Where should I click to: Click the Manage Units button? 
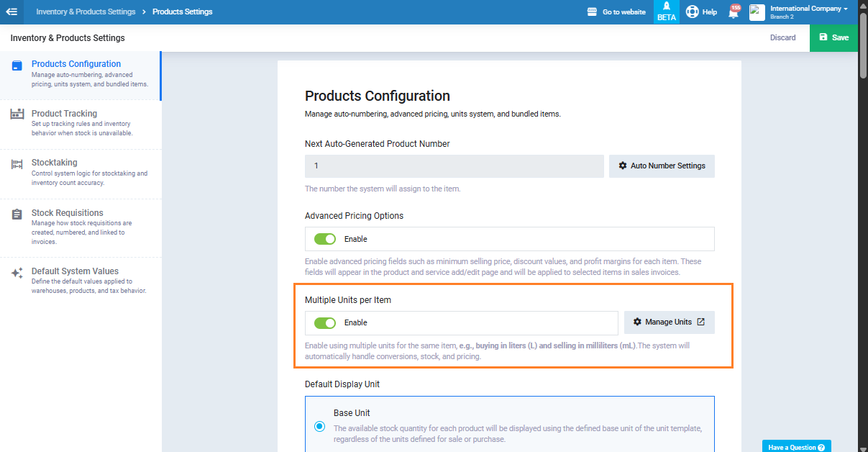(x=669, y=322)
